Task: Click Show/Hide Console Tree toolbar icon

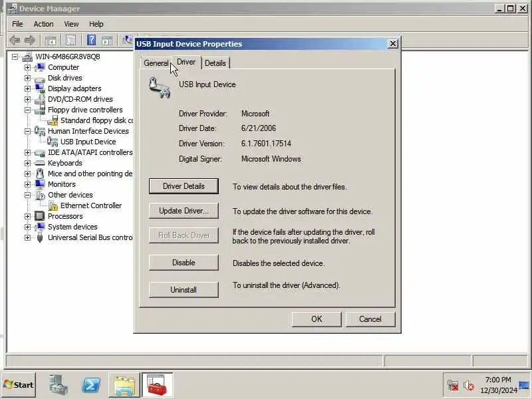Action: click(51, 41)
